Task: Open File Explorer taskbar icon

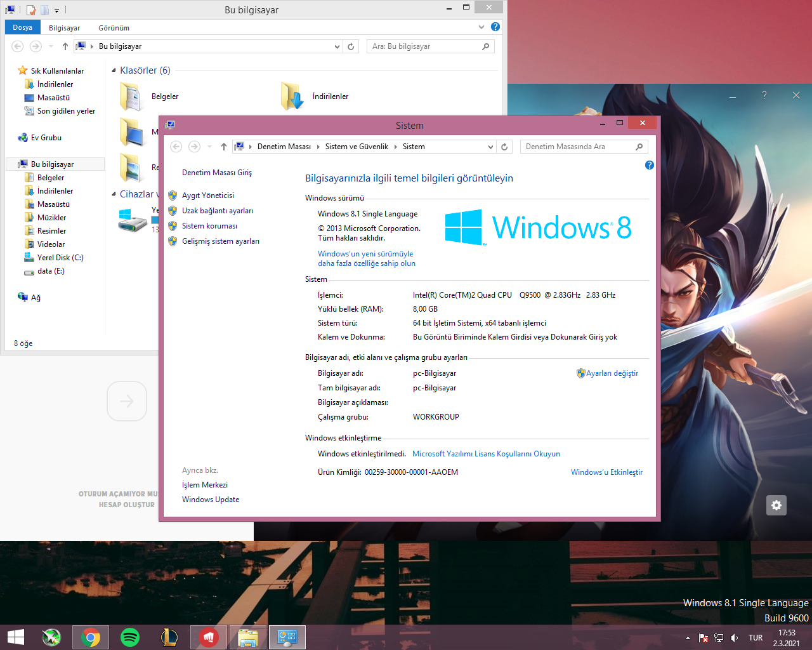Action: coord(247,637)
